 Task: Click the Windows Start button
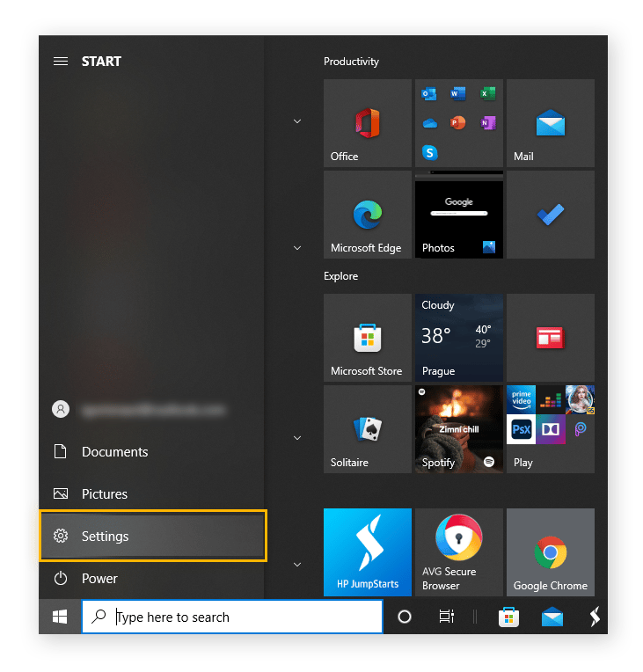pyautogui.click(x=60, y=617)
